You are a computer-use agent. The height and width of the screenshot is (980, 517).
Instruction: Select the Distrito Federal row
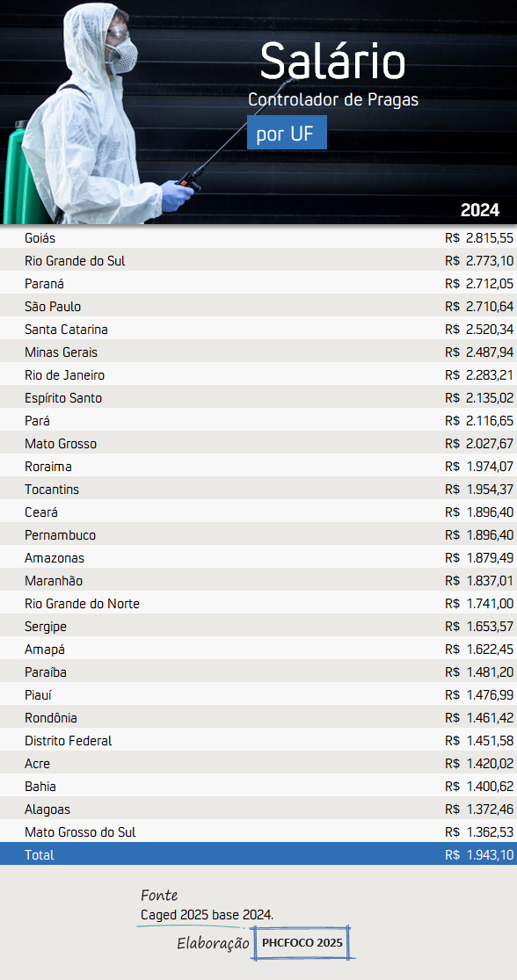[x=258, y=741]
